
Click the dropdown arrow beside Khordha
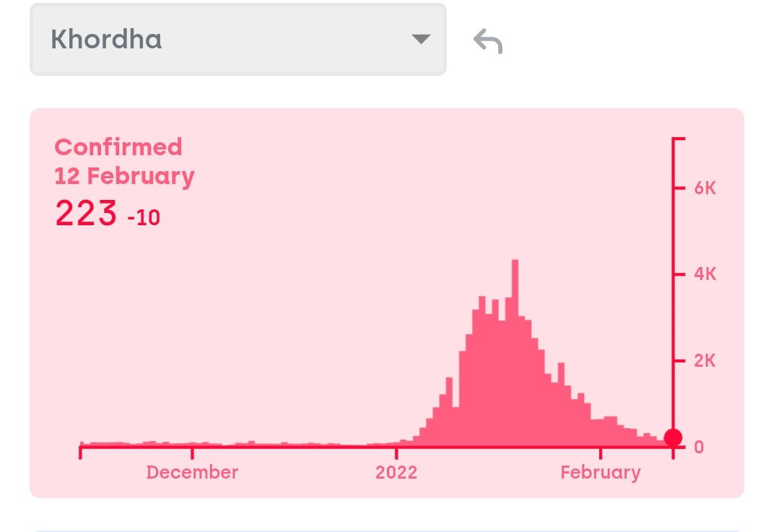(420, 39)
